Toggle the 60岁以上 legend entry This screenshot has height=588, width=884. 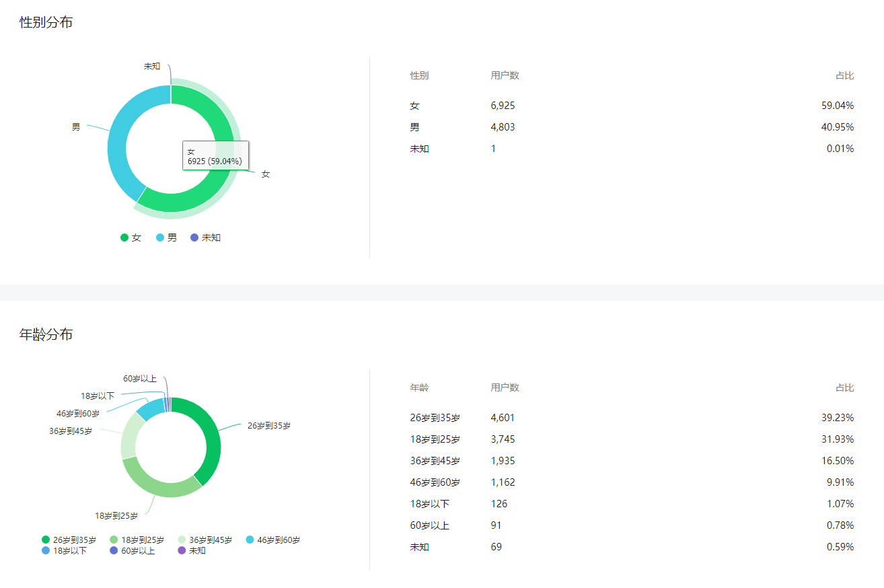coord(132,550)
